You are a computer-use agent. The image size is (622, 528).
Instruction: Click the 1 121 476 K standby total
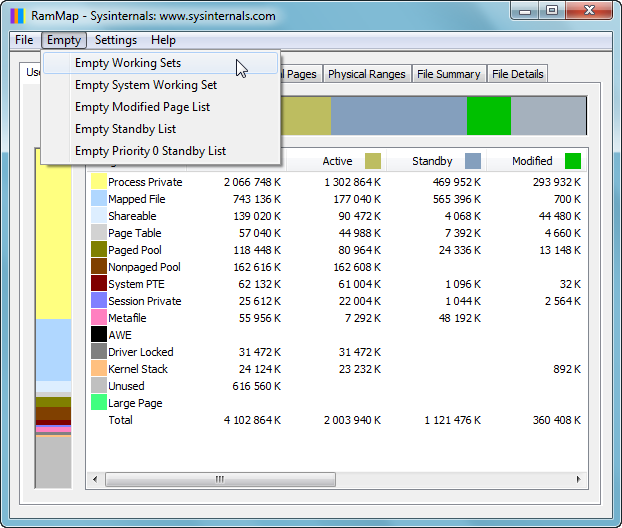[x=453, y=420]
